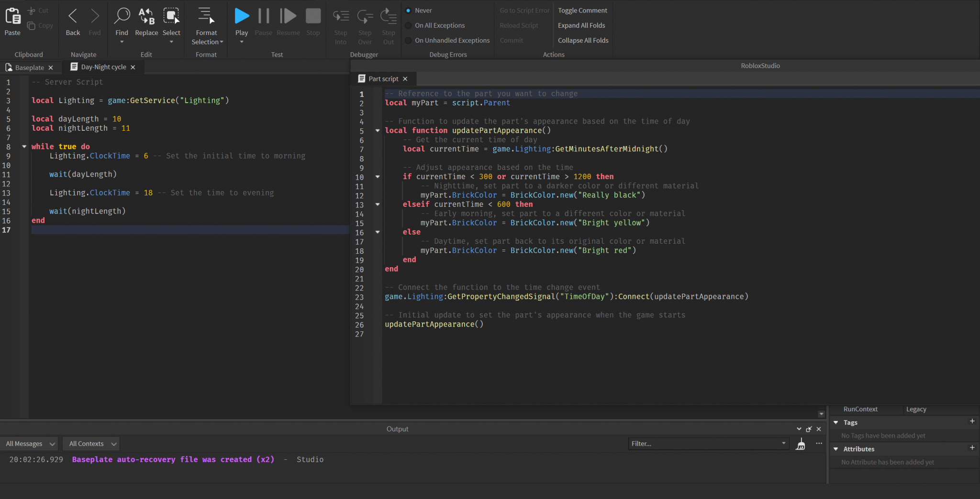Click the Replace icon

pyautogui.click(x=146, y=15)
